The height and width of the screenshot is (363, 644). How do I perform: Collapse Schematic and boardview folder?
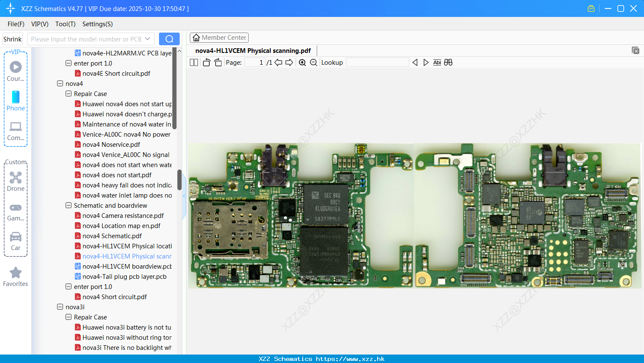click(69, 205)
